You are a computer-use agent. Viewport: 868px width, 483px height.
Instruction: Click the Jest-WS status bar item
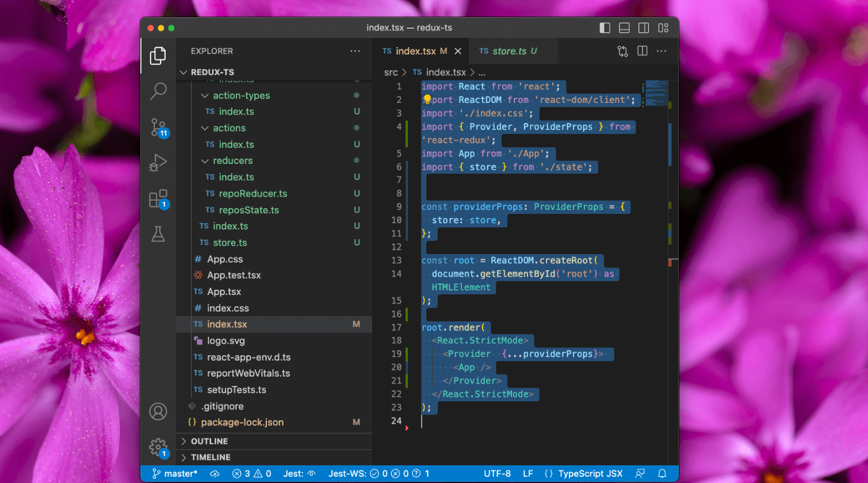coord(378,474)
